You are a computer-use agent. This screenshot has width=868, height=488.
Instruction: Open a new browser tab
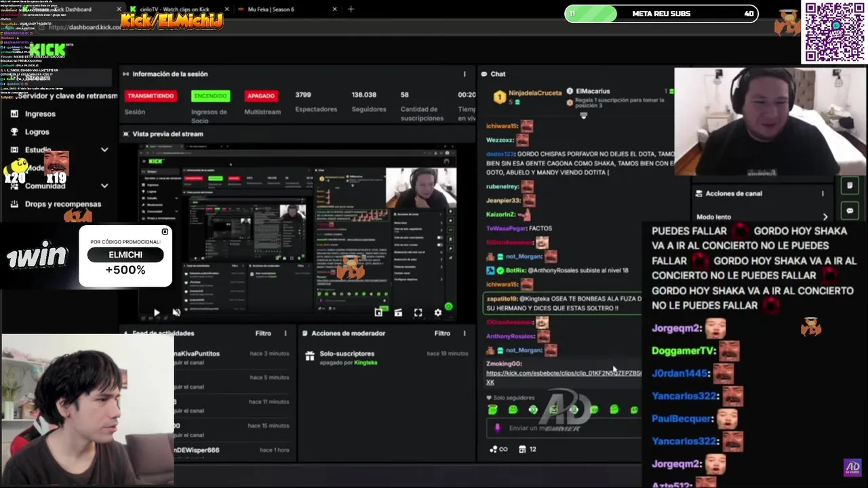point(351,9)
